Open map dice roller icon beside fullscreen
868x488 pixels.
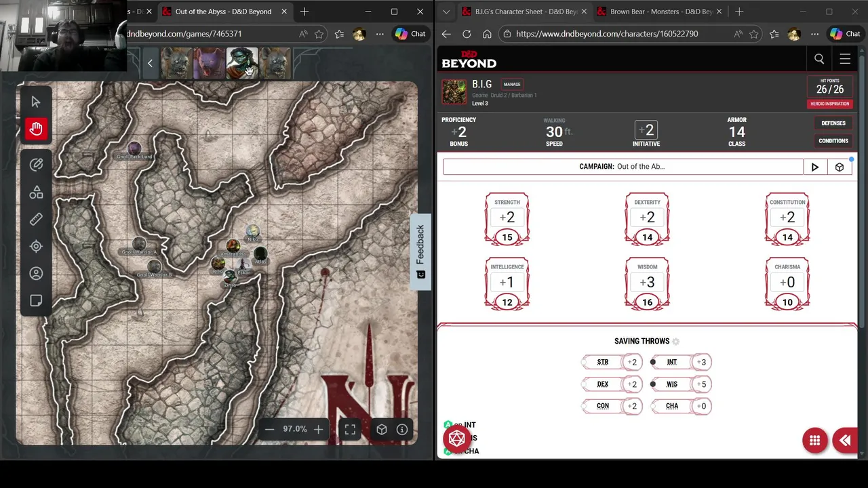(382, 429)
